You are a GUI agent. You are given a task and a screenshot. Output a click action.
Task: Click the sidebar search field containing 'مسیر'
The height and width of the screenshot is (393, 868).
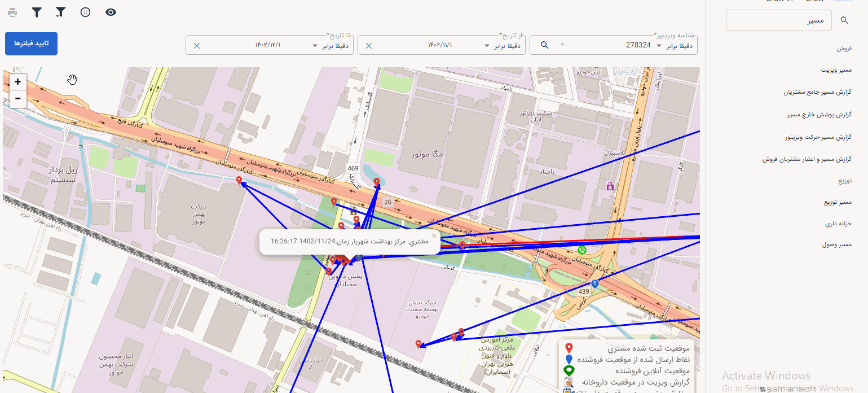click(778, 21)
